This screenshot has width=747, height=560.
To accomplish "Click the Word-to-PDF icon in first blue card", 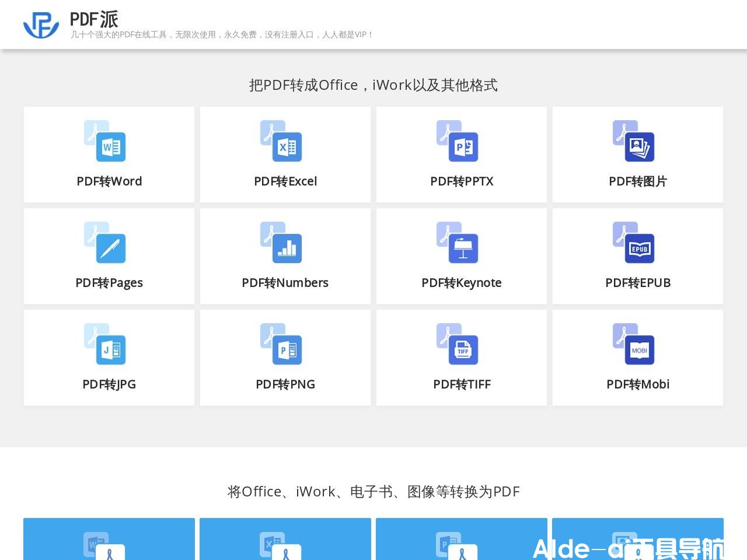I will click(x=105, y=546).
